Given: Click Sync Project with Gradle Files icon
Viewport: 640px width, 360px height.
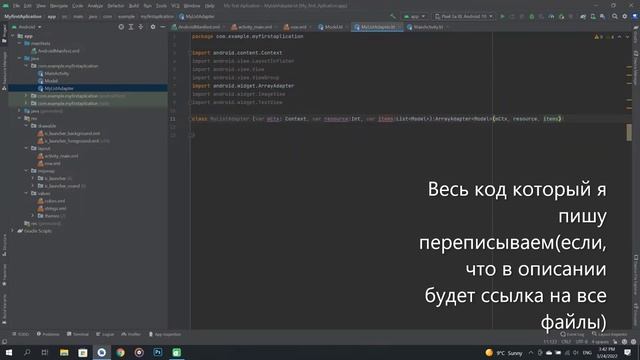Looking at the screenshot, I should (x=583, y=16).
